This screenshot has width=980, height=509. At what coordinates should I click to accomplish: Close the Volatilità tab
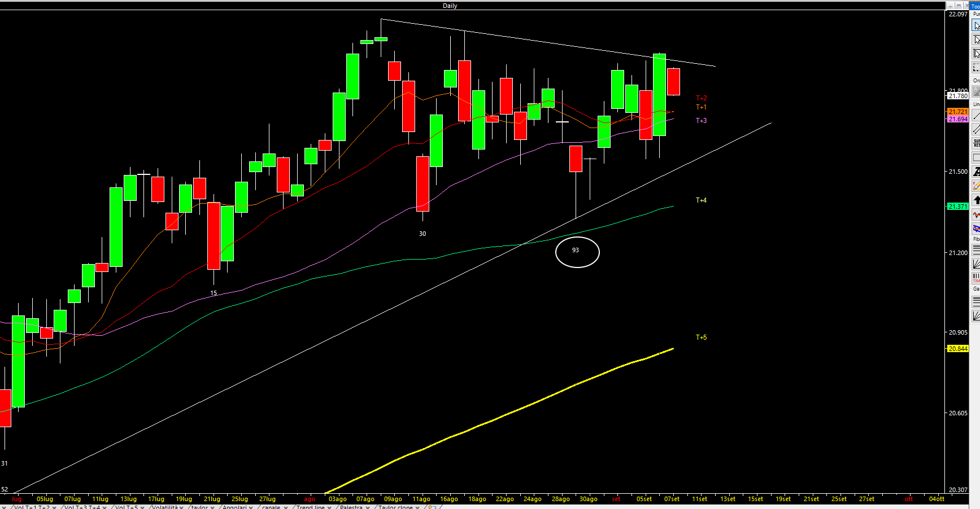181,507
